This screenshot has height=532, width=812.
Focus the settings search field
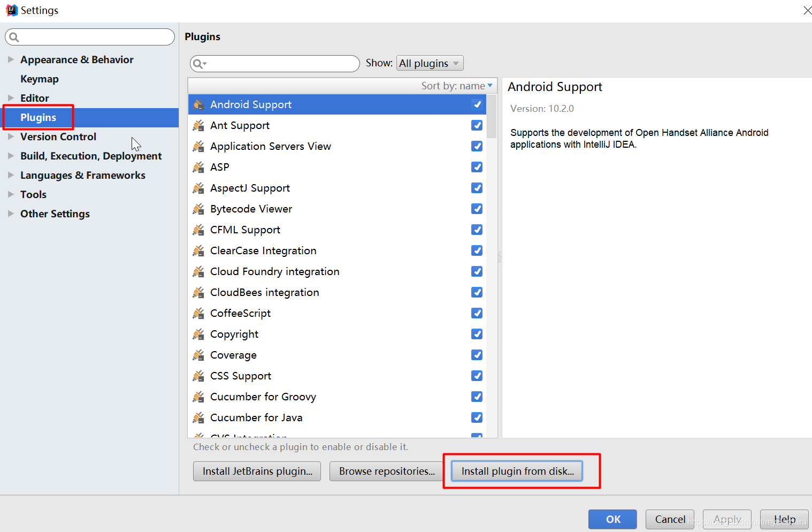90,37
